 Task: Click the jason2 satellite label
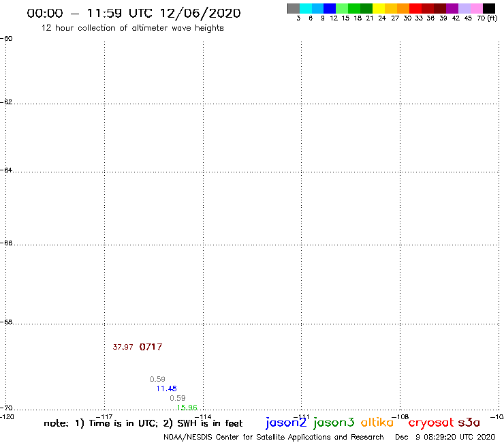coord(286,423)
